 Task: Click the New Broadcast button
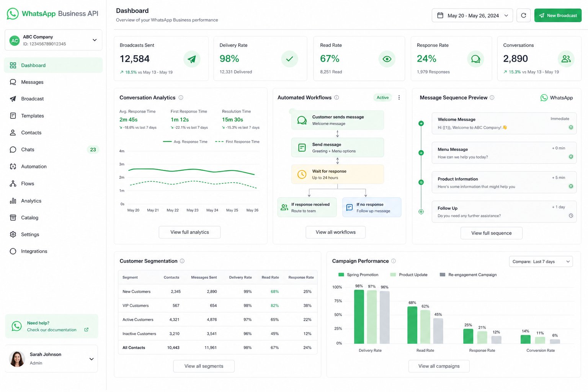coord(558,15)
